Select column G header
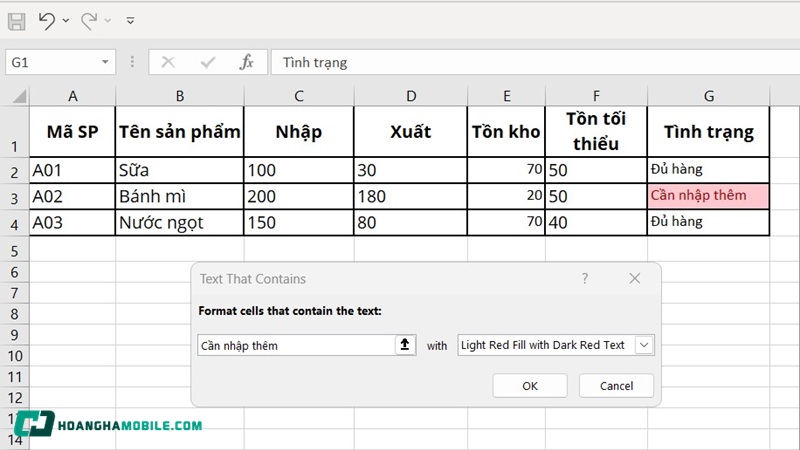The image size is (800, 450). point(708,95)
